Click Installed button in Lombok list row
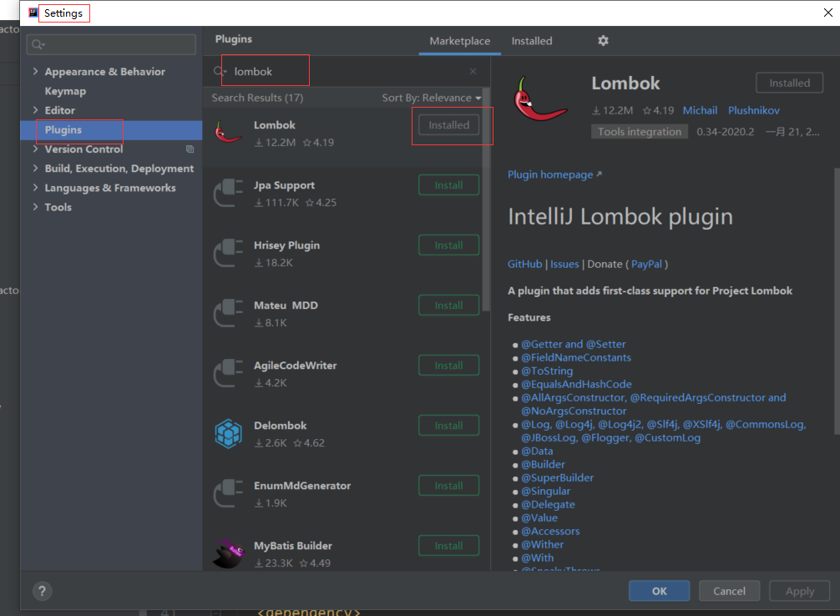 point(448,125)
